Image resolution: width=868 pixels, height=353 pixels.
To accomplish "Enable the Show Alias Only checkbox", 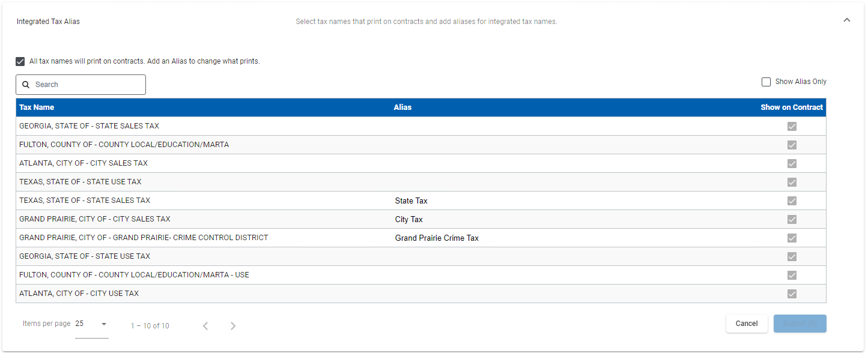I will [766, 82].
